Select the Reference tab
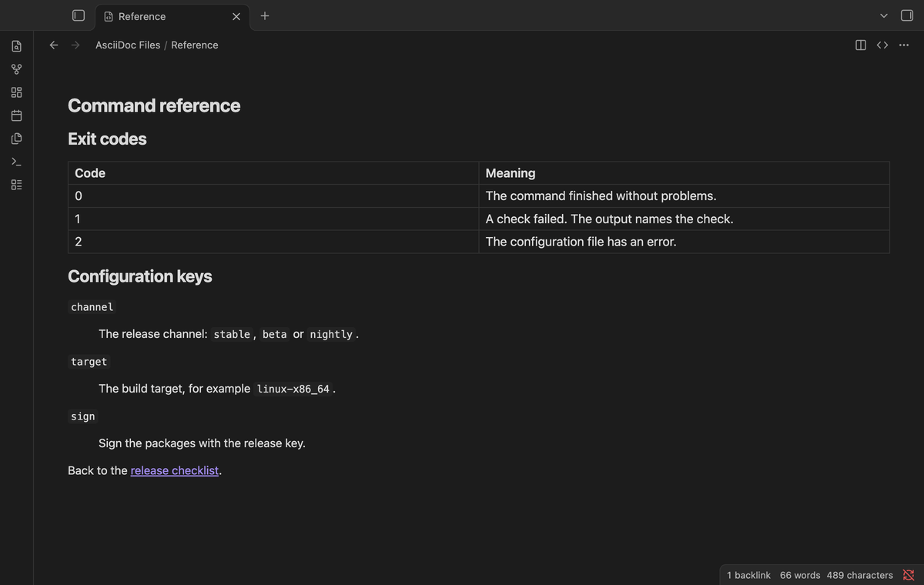 pos(172,16)
